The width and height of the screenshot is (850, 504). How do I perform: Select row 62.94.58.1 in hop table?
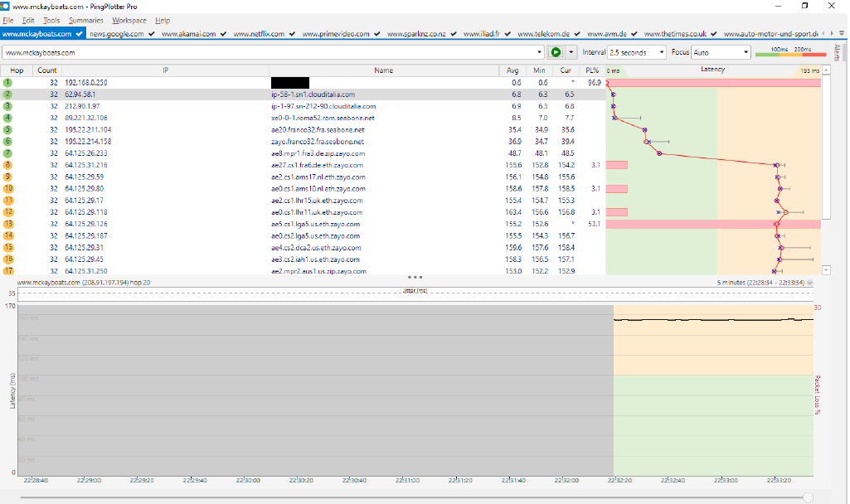(303, 94)
